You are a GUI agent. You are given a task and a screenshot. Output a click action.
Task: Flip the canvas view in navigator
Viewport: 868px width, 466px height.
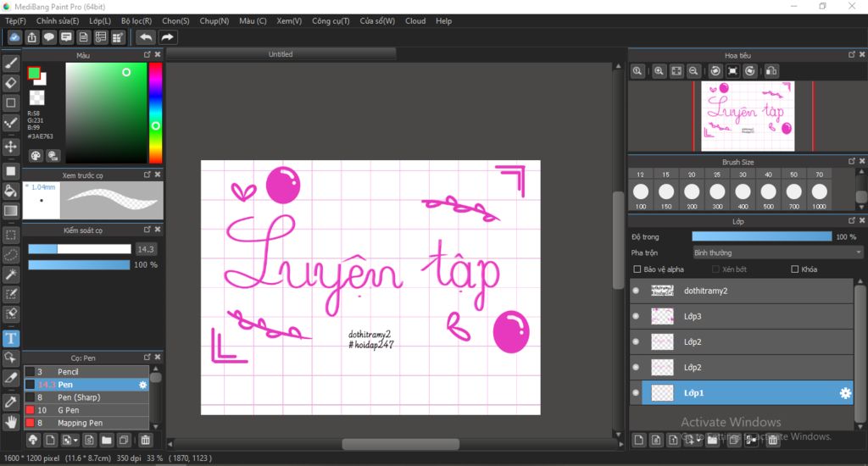(771, 71)
